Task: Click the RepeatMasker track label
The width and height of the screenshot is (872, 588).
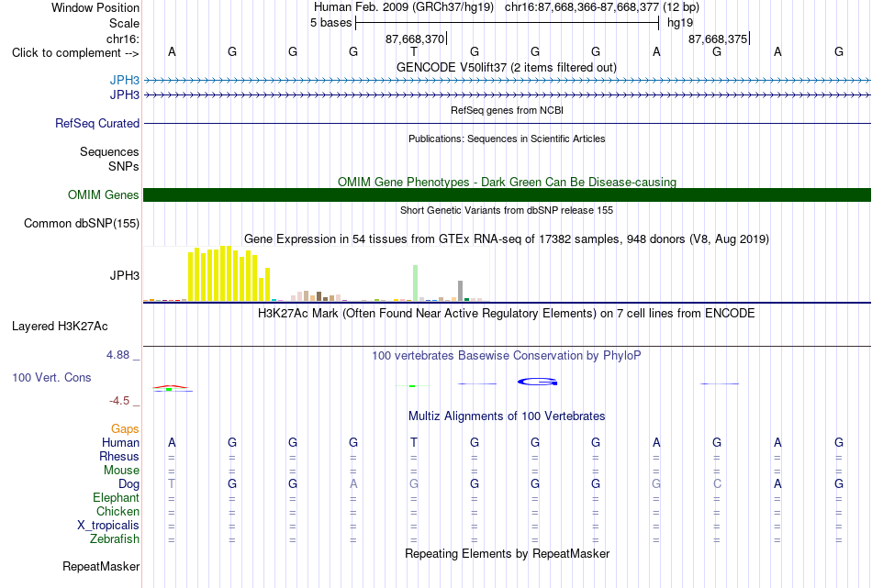Action: [x=101, y=566]
